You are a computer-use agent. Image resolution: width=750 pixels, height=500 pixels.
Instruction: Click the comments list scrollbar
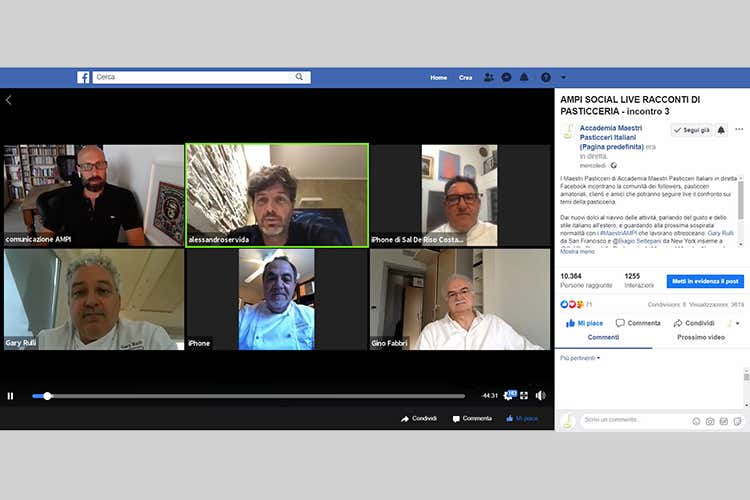pos(746,388)
